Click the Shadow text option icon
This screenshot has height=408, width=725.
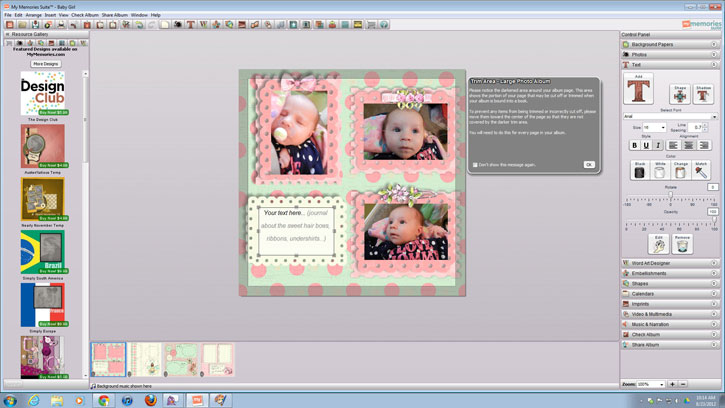703,94
